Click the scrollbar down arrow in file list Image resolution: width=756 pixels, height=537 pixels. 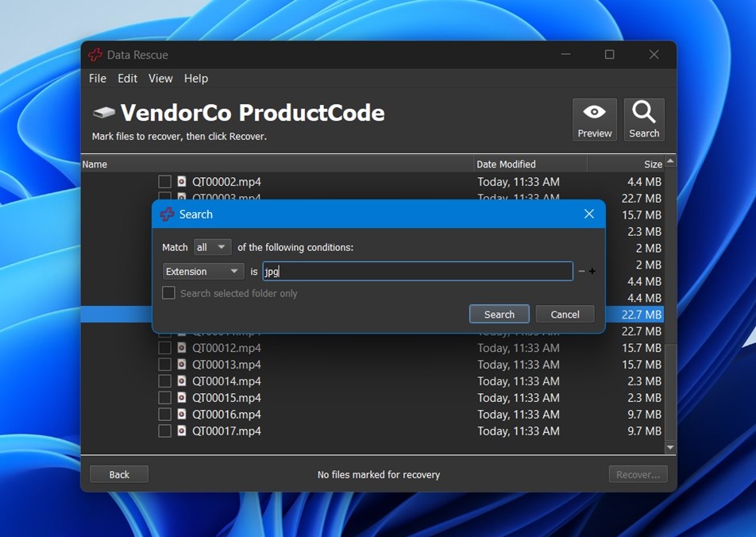point(670,448)
